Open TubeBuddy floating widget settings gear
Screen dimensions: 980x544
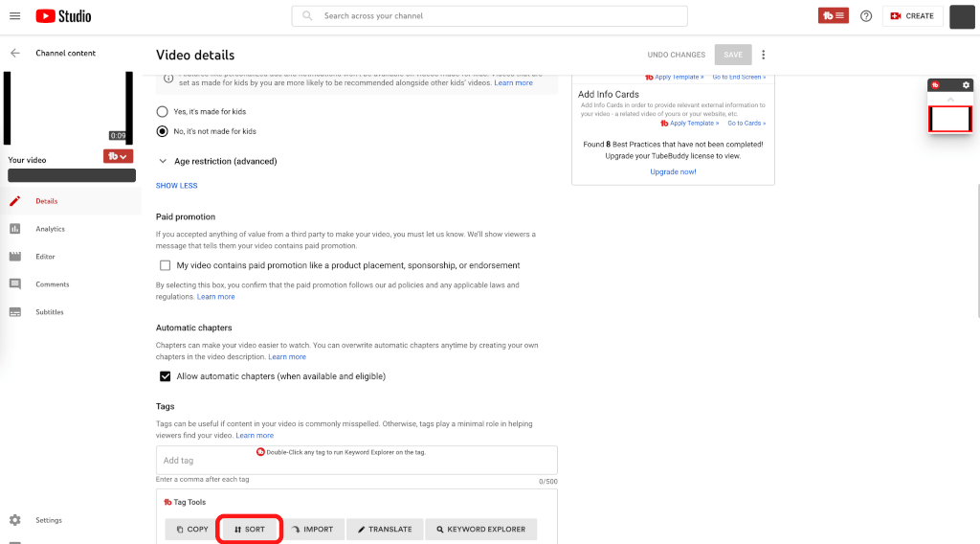tap(966, 85)
